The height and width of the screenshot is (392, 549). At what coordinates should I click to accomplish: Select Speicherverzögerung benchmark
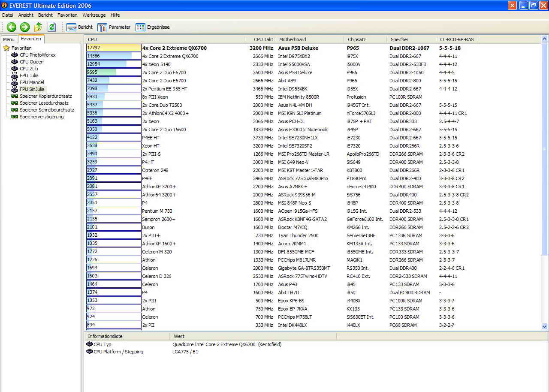pyautogui.click(x=37, y=117)
